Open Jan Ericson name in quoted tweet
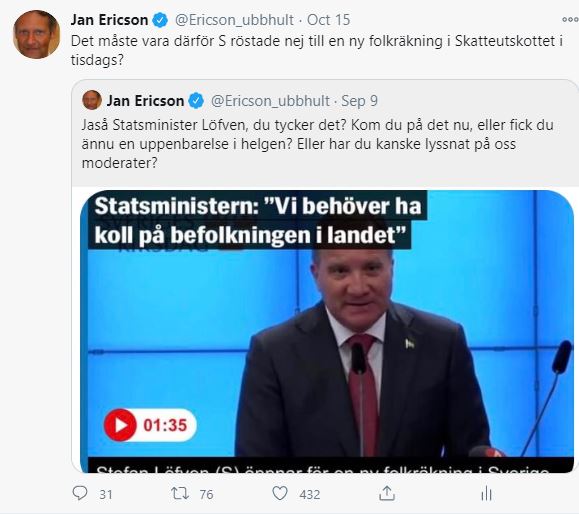This screenshot has height=514, width=579. pyautogui.click(x=145, y=101)
